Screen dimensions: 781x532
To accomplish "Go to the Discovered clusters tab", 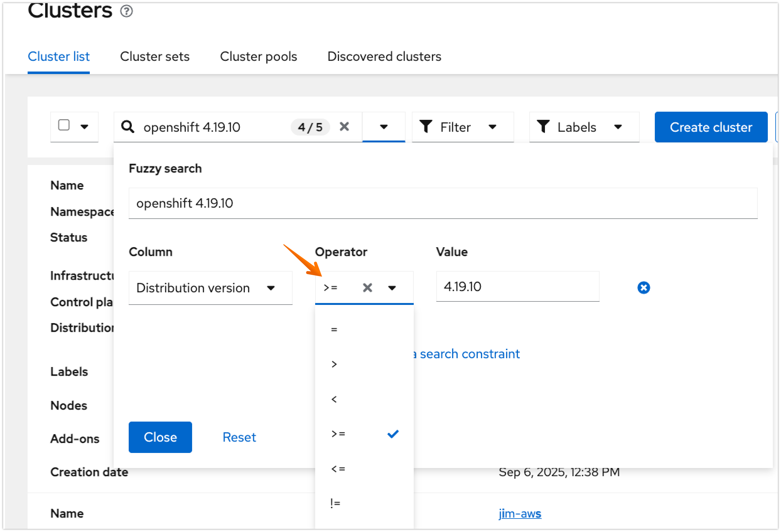I will tap(384, 56).
